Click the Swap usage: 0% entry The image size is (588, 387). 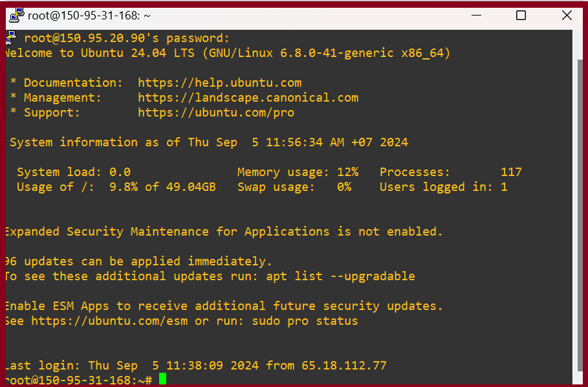pos(294,187)
